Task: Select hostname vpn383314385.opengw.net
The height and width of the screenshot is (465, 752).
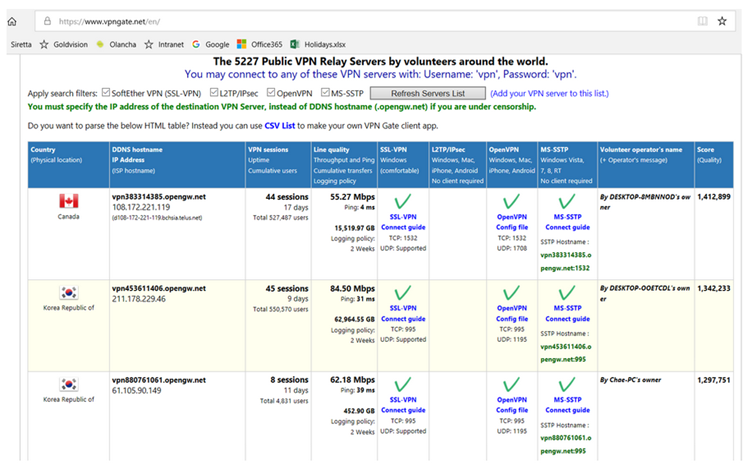Action: (x=159, y=197)
